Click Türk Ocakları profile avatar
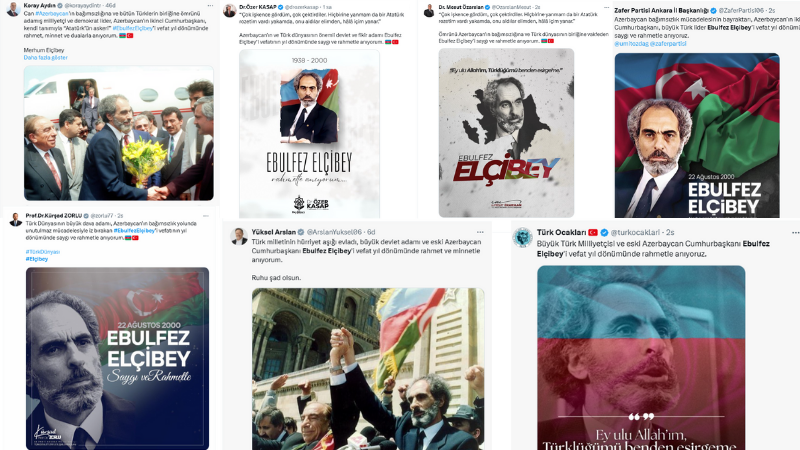 [522, 238]
